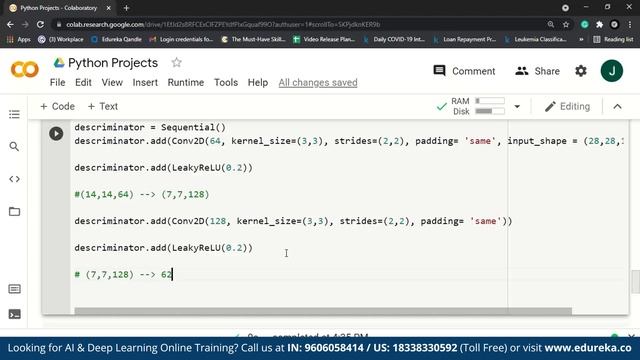Open the File menu
This screenshot has height=360, width=640.
coord(58,82)
